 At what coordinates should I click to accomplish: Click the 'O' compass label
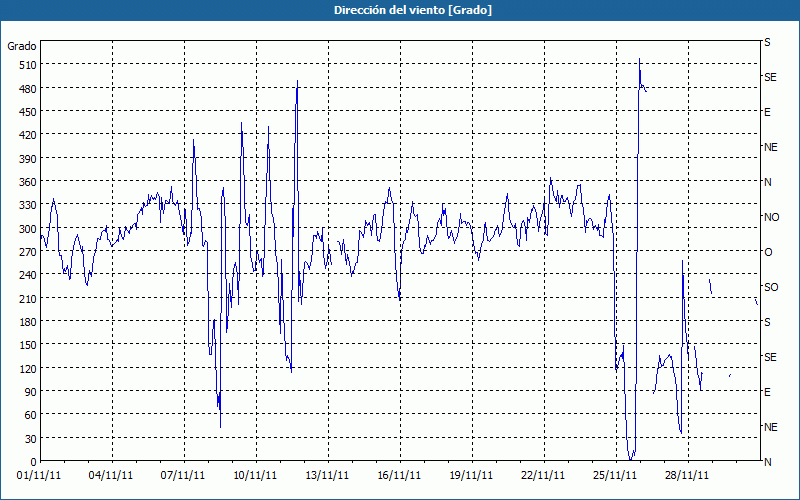[x=768, y=252]
